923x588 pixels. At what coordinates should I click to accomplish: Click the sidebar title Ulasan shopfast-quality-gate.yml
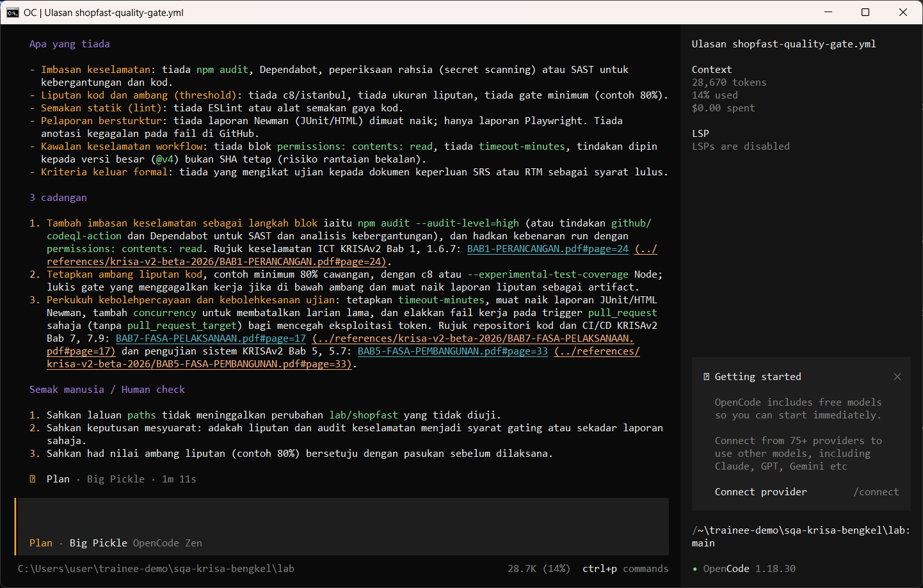(x=784, y=44)
